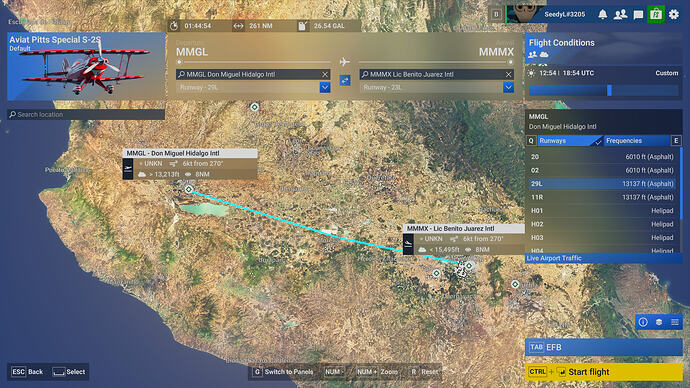This screenshot has width=690, height=388.
Task: Select runway 02 in the list
Action: click(x=602, y=170)
